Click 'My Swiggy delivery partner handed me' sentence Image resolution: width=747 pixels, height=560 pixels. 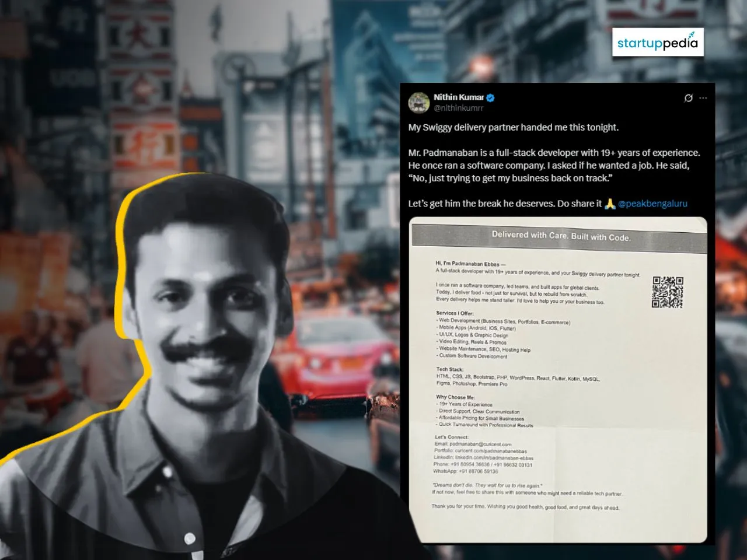tap(513, 127)
